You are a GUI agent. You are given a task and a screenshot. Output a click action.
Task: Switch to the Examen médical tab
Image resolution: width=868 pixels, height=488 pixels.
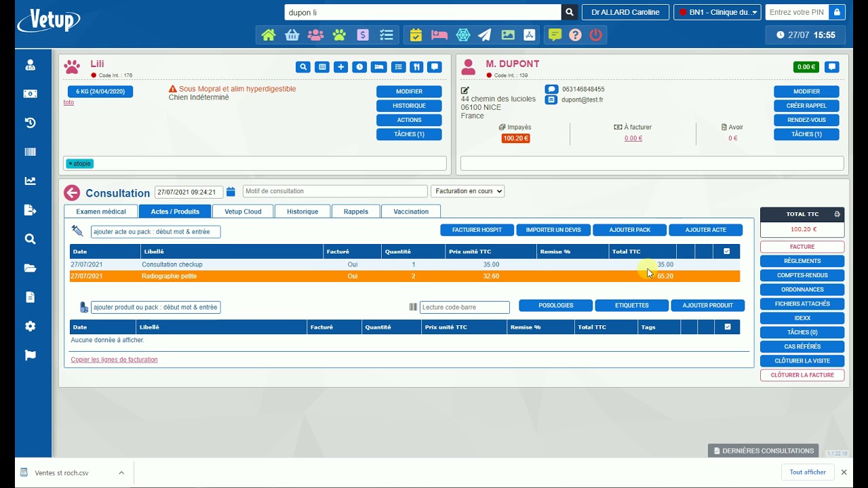tap(100, 211)
